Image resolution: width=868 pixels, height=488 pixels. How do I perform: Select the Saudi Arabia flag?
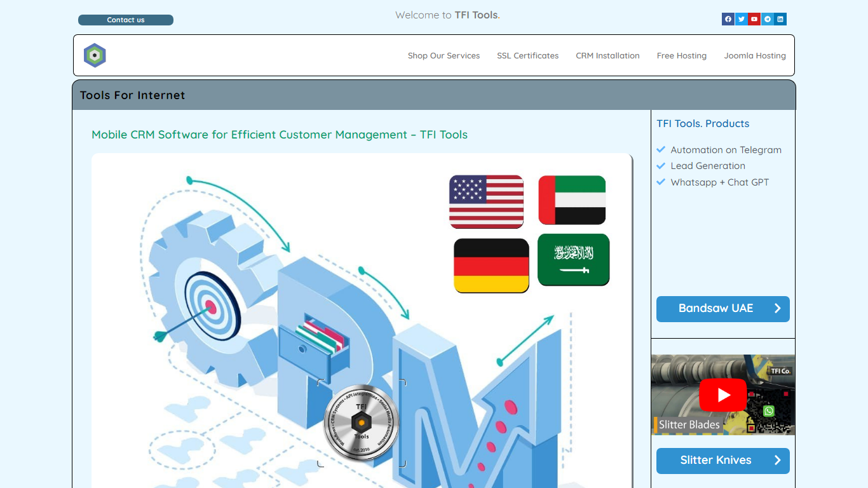pyautogui.click(x=574, y=260)
